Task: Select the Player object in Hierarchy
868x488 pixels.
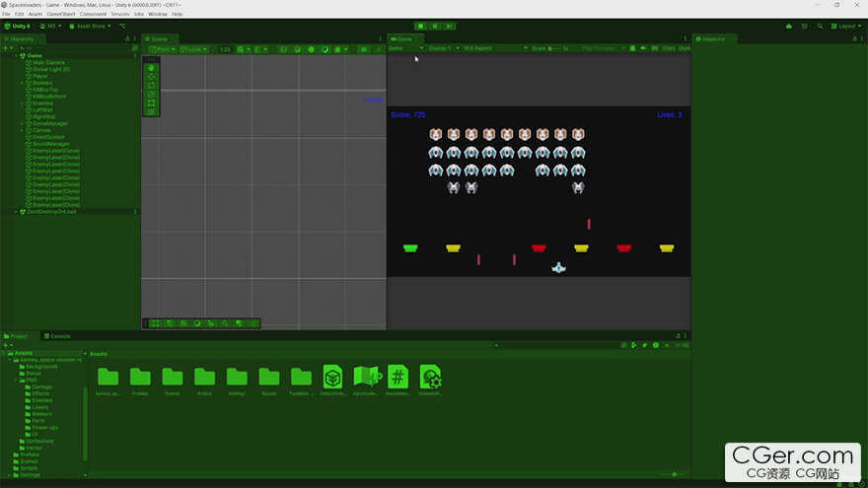Action: (40, 76)
